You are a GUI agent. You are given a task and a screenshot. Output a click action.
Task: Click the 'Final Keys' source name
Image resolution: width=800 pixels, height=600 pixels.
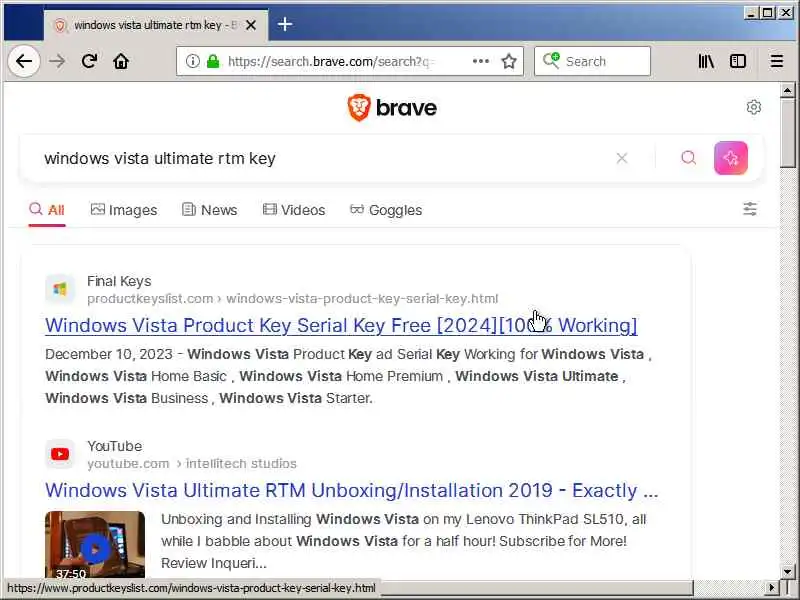pos(119,281)
